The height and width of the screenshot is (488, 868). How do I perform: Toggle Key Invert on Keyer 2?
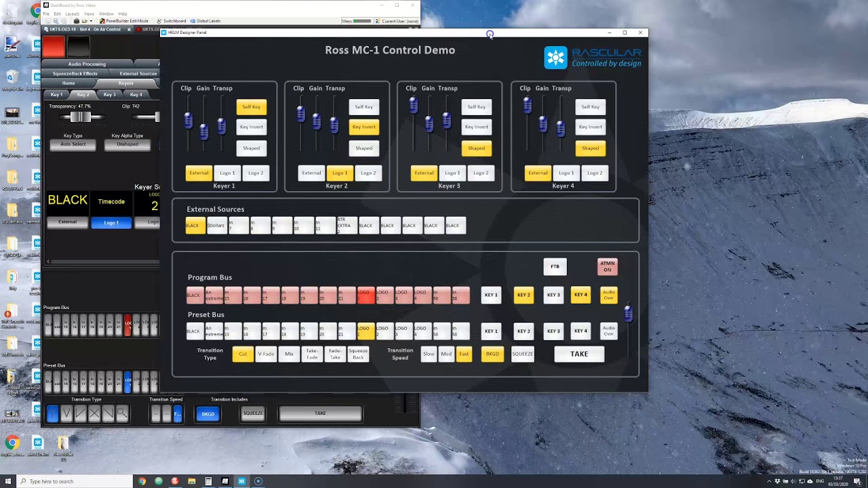(x=363, y=127)
